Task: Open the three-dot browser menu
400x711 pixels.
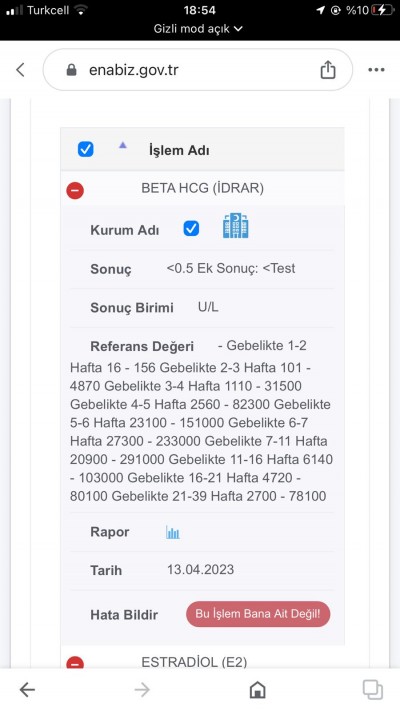Action: (x=376, y=70)
